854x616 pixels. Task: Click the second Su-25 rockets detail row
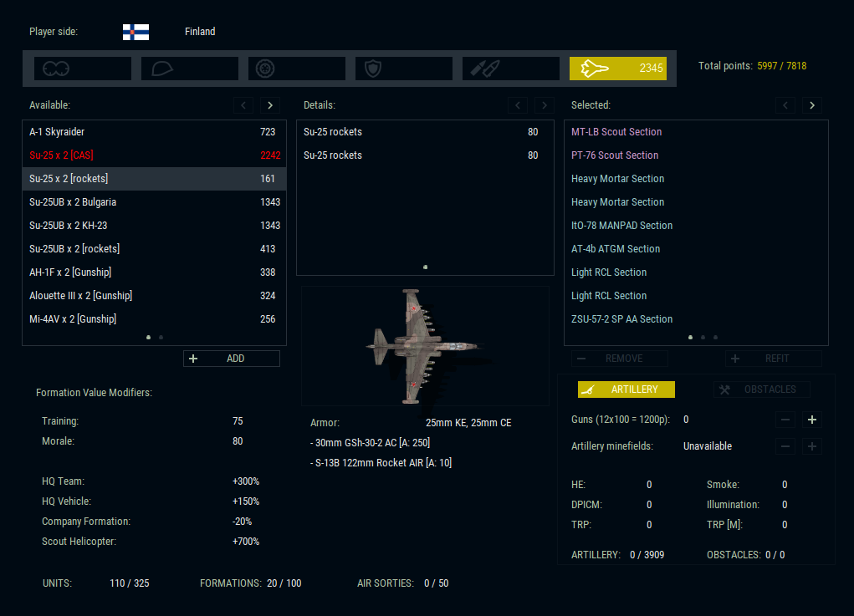pyautogui.click(x=425, y=155)
